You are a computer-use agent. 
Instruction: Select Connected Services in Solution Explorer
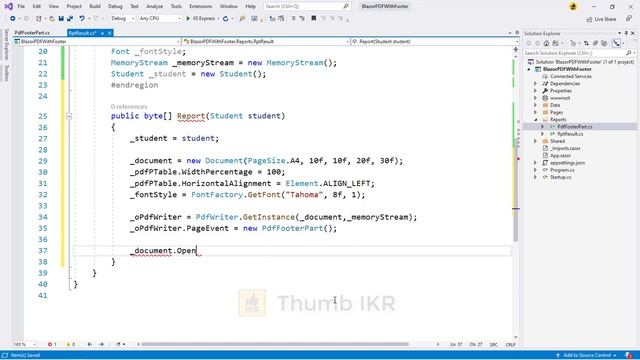pos(571,76)
